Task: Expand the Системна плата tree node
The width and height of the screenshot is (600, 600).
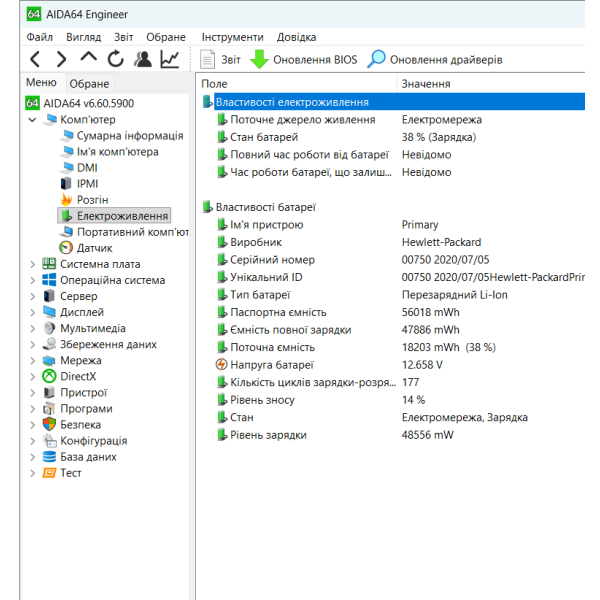Action: pos(33,264)
